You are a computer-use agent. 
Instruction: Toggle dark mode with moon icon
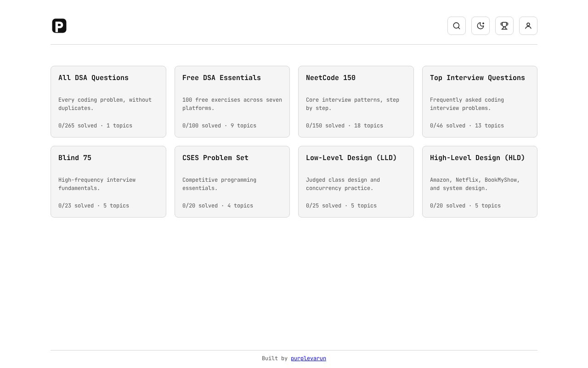[481, 26]
